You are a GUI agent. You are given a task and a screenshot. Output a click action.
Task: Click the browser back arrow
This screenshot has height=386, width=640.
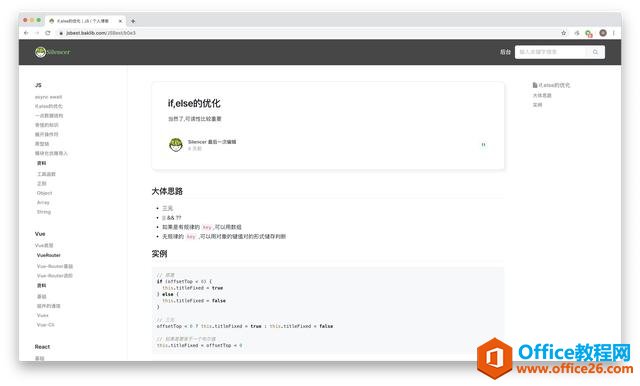point(26,33)
